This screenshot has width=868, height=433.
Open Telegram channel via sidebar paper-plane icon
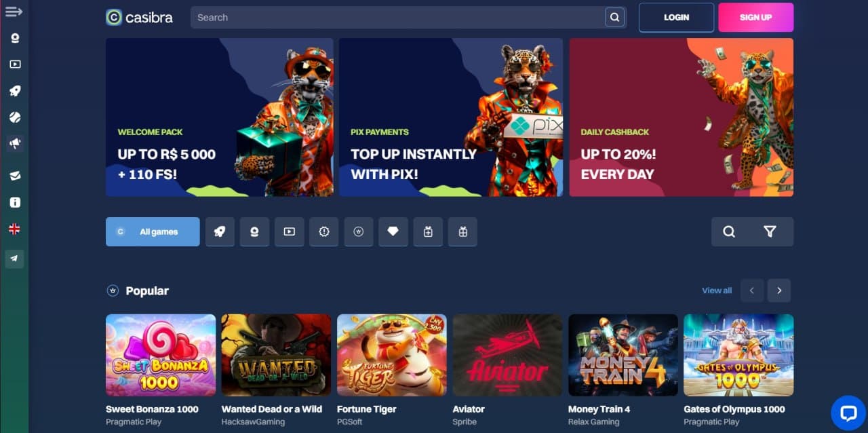[x=14, y=259]
